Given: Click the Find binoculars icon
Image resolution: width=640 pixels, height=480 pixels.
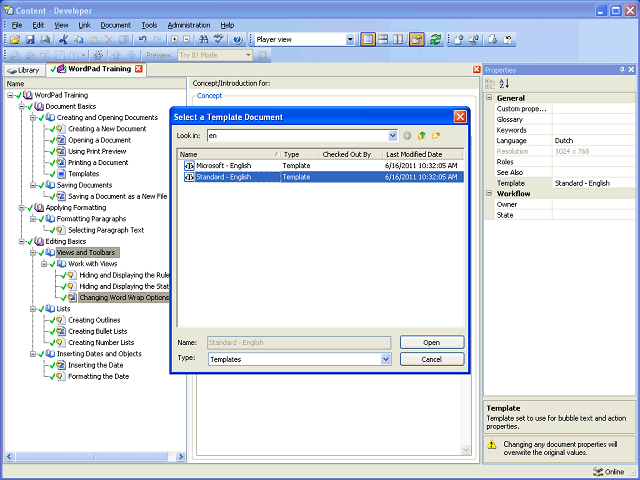Looking at the screenshot, I should (x=203, y=40).
